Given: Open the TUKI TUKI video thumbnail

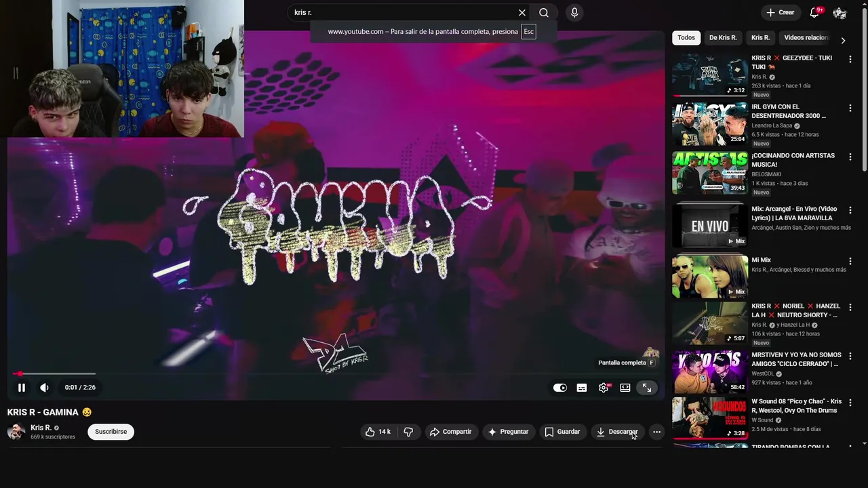Looking at the screenshot, I should click(x=710, y=75).
